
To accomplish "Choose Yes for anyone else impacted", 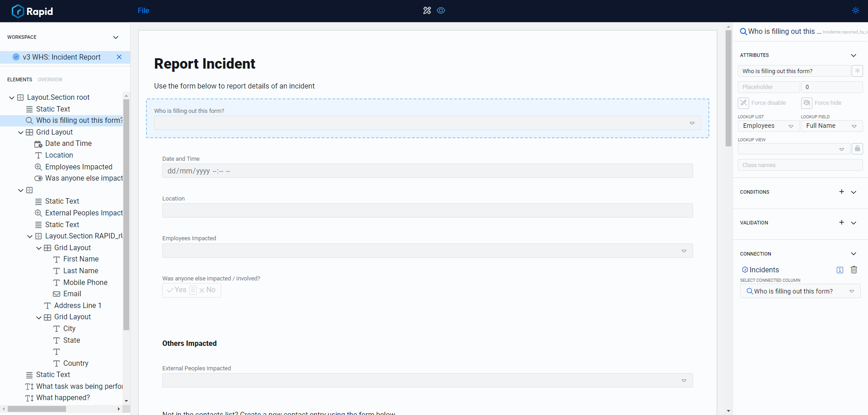I will pos(177,290).
